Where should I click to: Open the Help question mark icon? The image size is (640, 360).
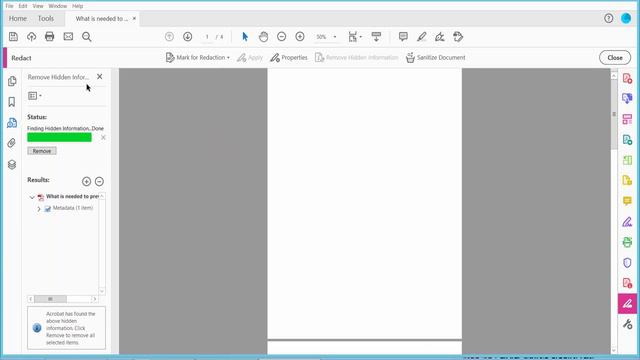click(609, 18)
